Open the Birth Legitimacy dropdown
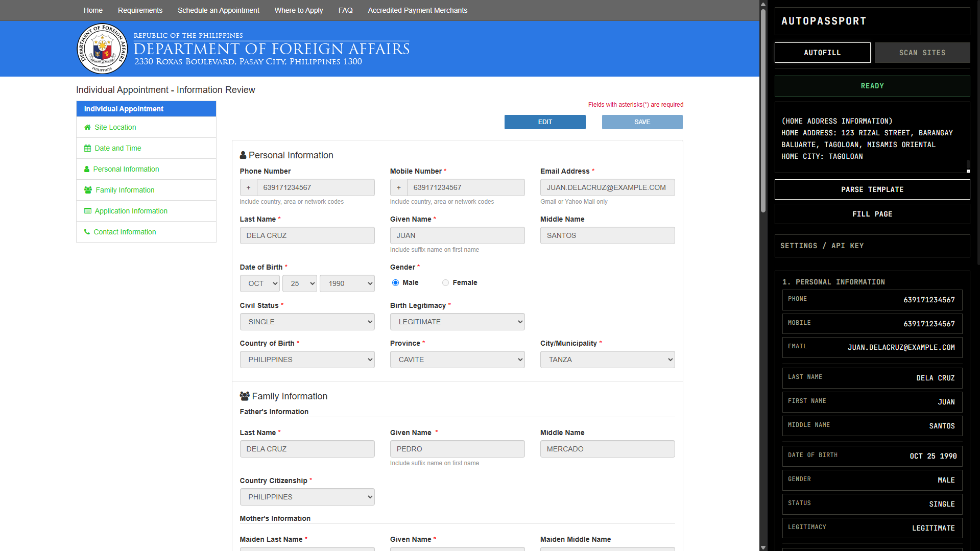Viewport: 980px width, 551px height. (458, 322)
